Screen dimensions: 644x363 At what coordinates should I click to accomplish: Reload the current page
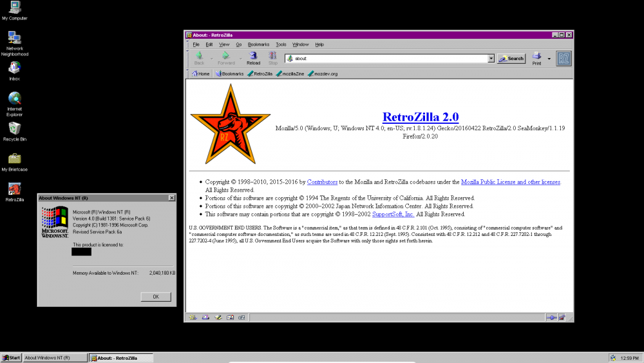[253, 59]
